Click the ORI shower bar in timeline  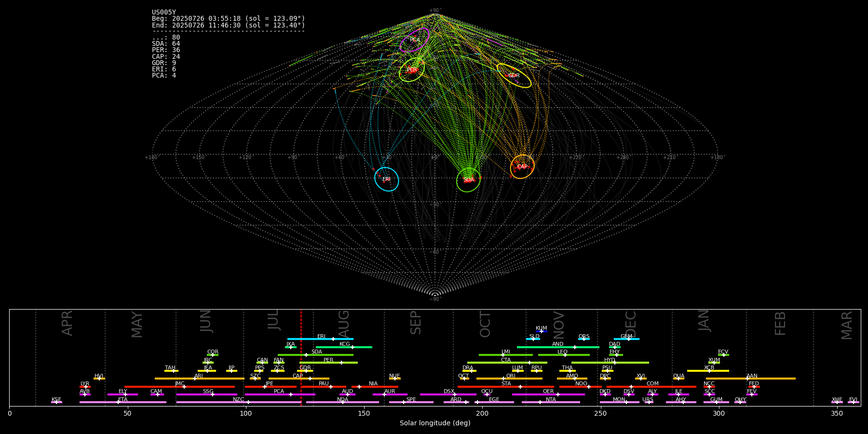510,379
